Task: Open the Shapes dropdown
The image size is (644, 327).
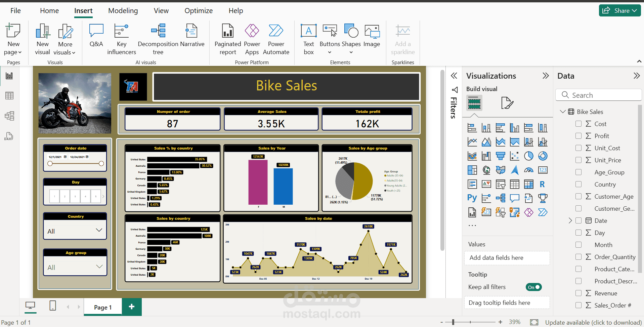Action: pos(351,52)
